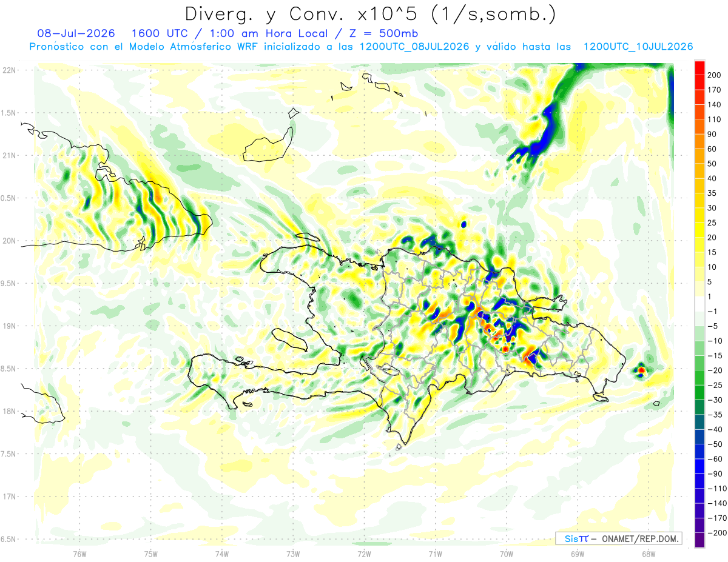Click the '200' color bar value

point(715,75)
